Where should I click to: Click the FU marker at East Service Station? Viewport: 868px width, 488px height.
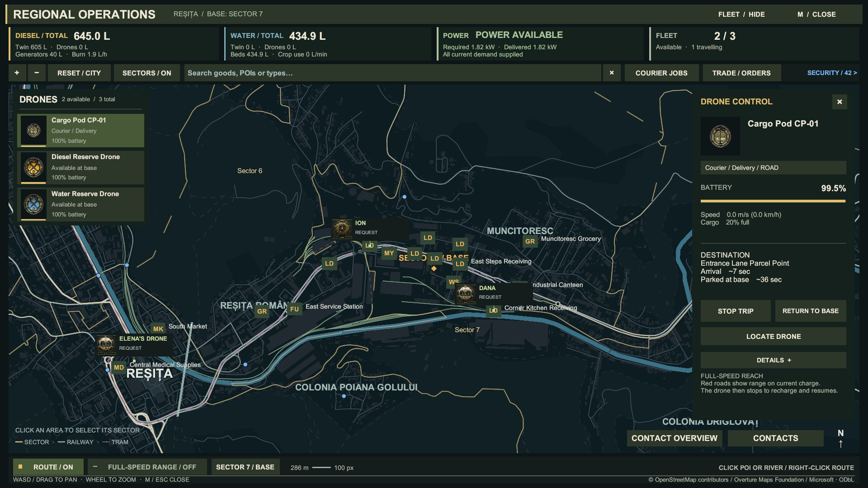(294, 309)
